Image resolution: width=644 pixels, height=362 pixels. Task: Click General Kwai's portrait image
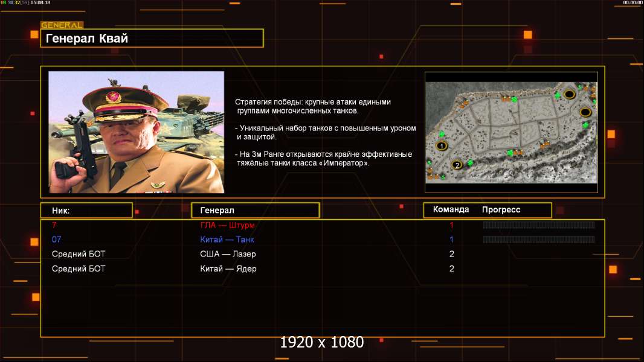136,132
